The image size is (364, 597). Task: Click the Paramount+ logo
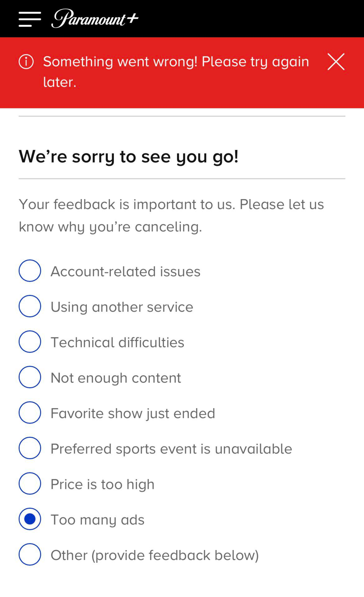pyautogui.click(x=95, y=18)
